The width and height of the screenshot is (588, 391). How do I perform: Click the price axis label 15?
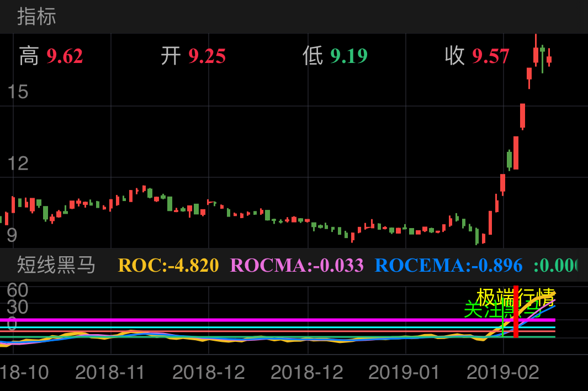[18, 92]
